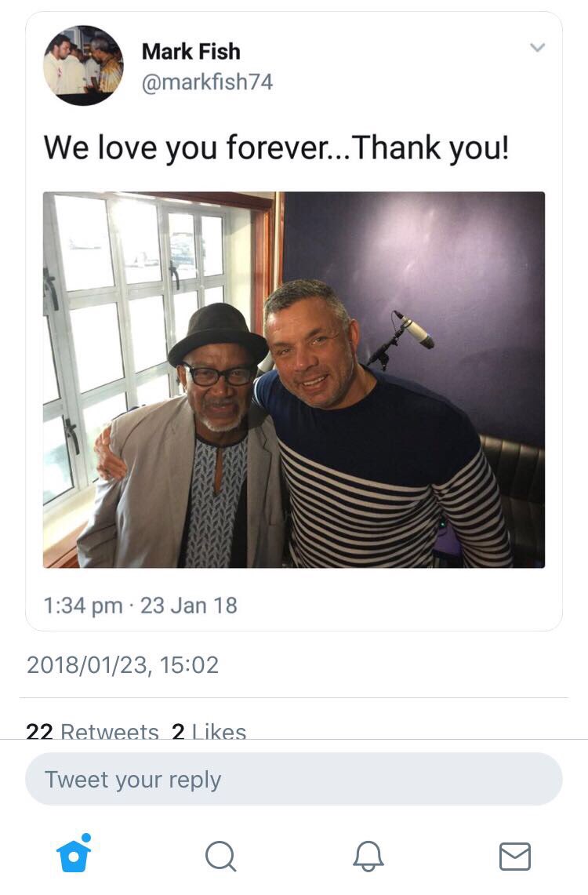Select the 2018/01/23, 15:02 date line
This screenshot has height=895, width=588.
(122, 665)
